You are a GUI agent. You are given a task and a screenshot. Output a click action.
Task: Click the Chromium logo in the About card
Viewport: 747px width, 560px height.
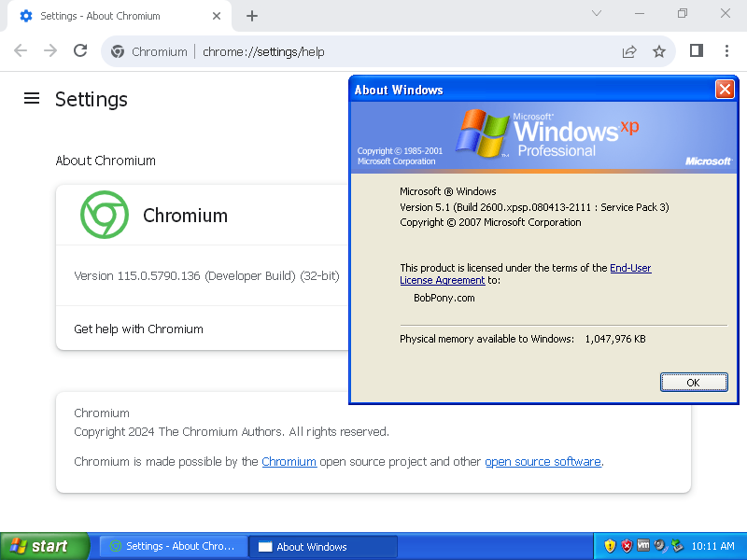(105, 215)
